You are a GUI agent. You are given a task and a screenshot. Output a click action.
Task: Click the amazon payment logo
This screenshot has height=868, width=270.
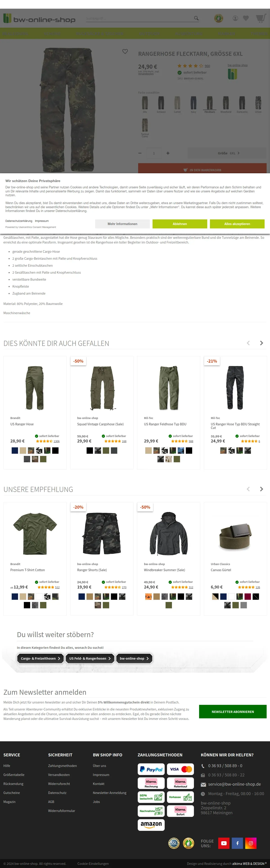pos(151,825)
